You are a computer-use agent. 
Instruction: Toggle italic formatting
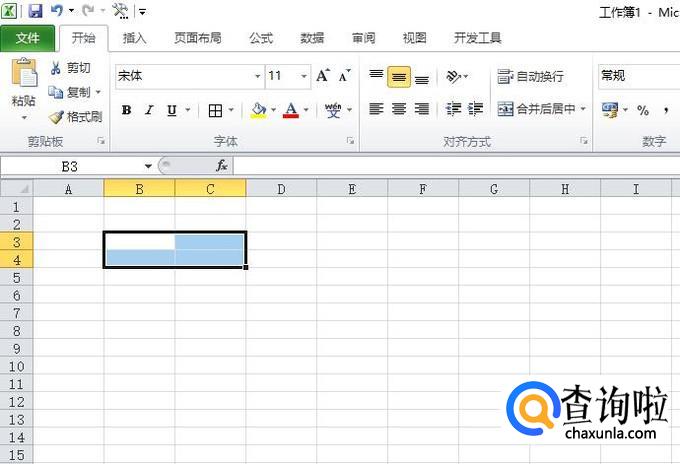pyautogui.click(x=149, y=110)
